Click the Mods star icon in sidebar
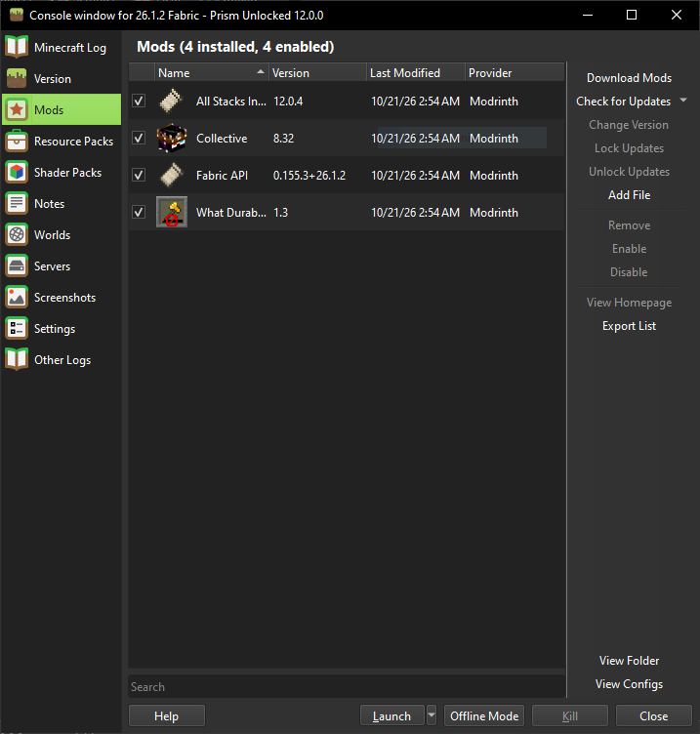Screen dimensions: 700x734 [x=17, y=110]
